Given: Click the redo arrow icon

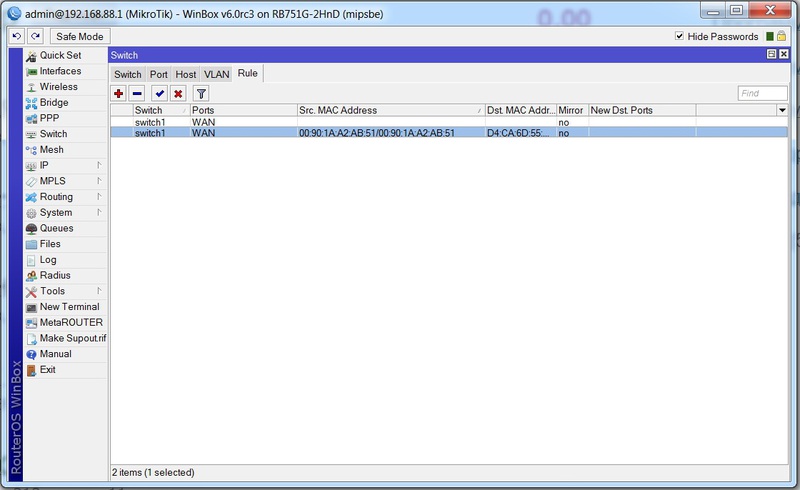Looking at the screenshot, I should coord(35,36).
